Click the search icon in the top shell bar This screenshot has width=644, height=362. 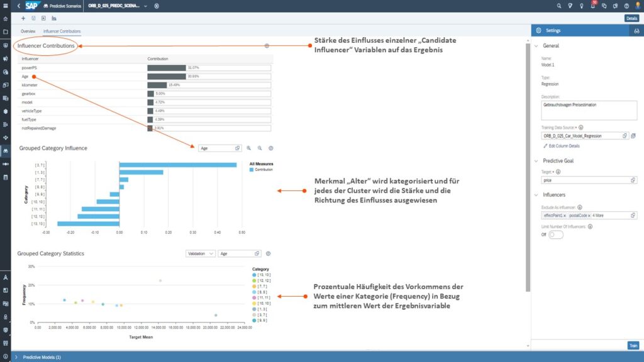point(558,5)
